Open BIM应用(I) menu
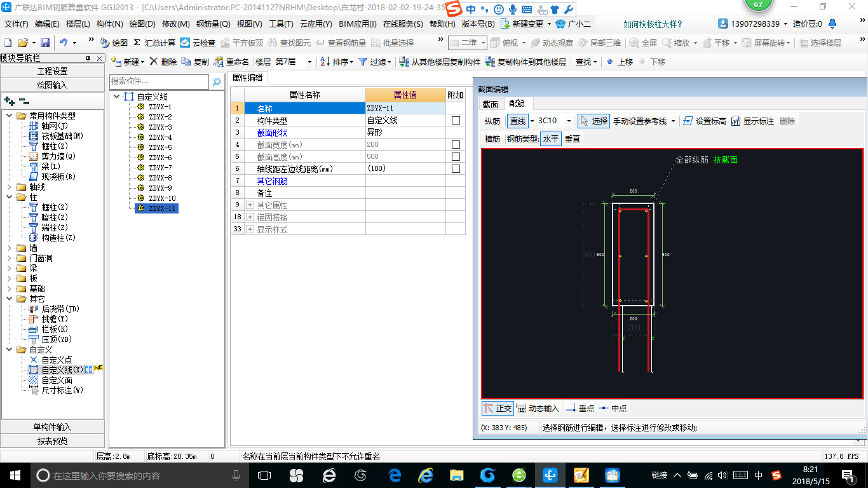868x488 pixels. pyautogui.click(x=358, y=24)
